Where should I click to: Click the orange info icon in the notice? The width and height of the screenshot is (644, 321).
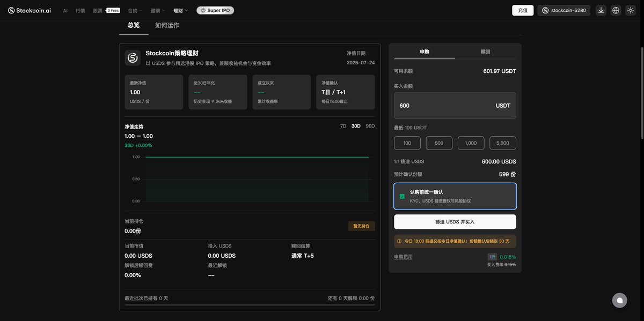point(399,241)
